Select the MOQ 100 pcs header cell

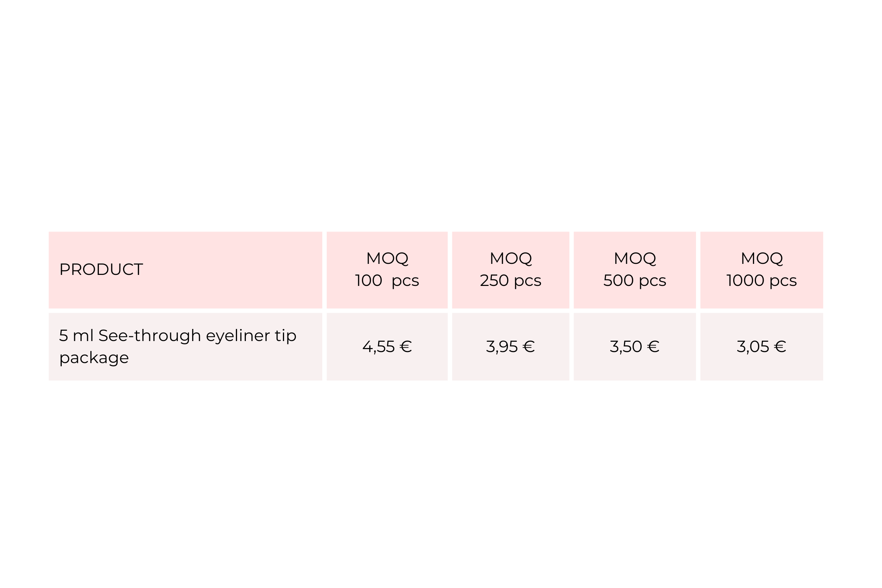coord(387,270)
